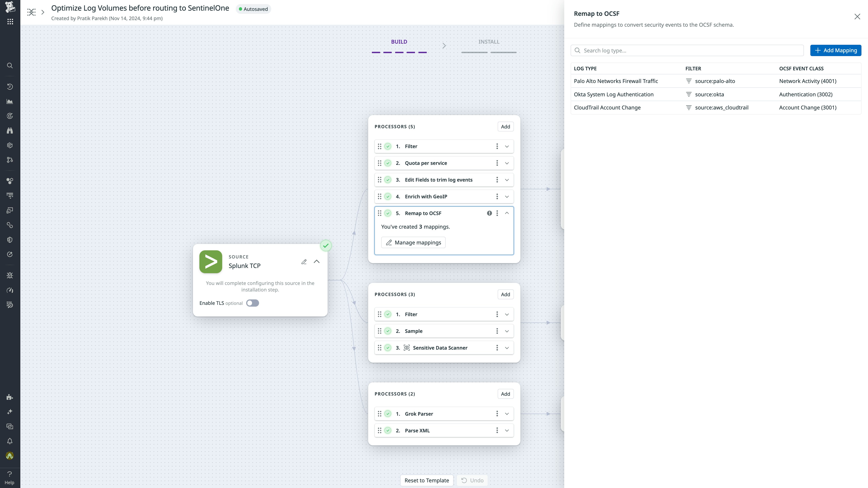Viewport: 868px width, 488px height.
Task: Open the bug/errors icon in the sidebar
Action: [10, 275]
